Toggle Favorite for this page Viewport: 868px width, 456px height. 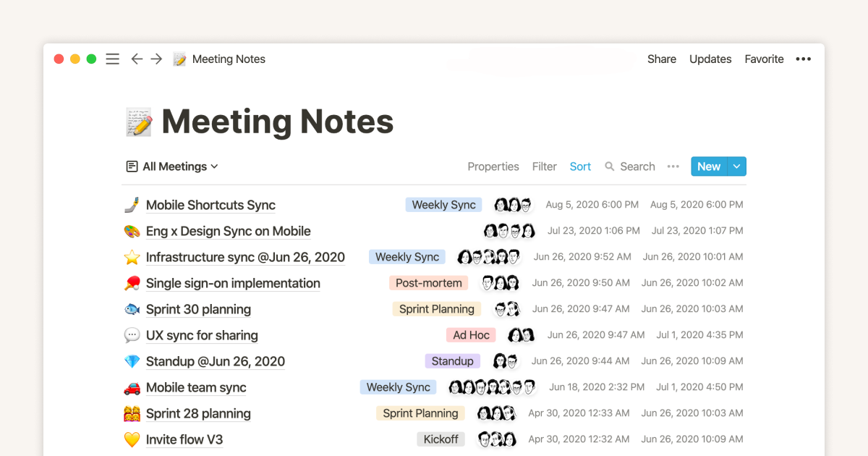[764, 59]
